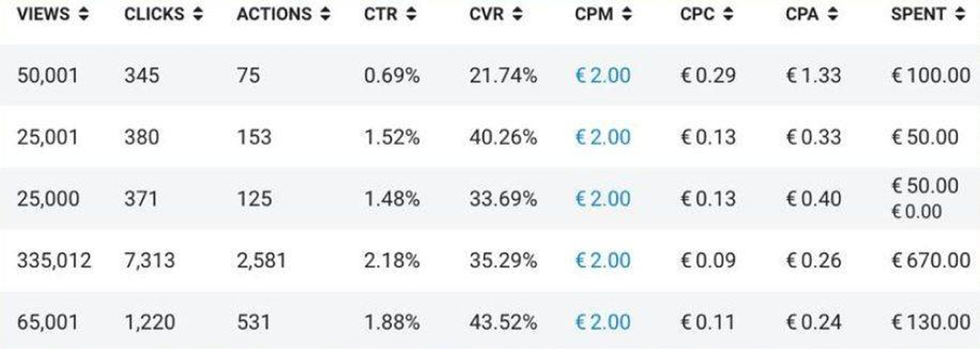Screen dimensions: 980x349
Task: Open the €2.00 CPM link for 25,001 views
Action: [602, 137]
